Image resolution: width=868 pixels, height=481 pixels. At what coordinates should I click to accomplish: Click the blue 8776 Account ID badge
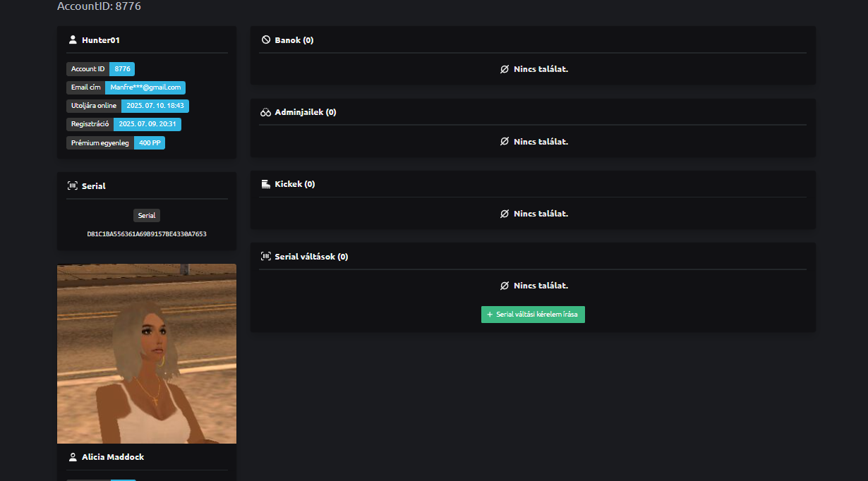[x=122, y=69]
